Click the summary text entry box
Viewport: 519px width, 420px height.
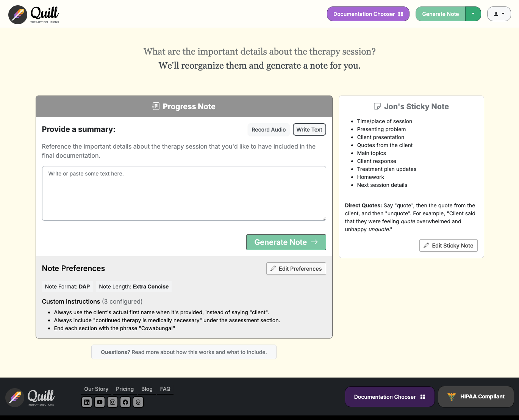click(x=184, y=193)
